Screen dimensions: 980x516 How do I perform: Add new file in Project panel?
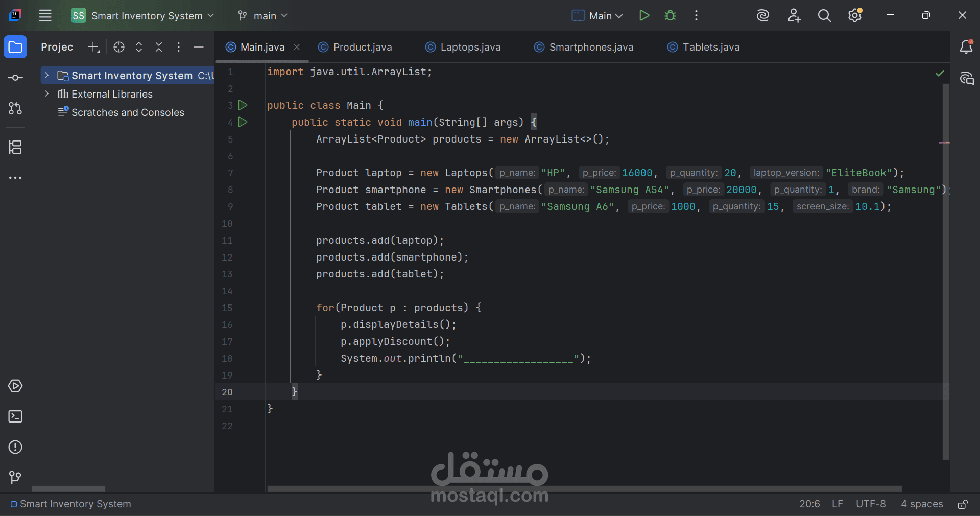(93, 48)
